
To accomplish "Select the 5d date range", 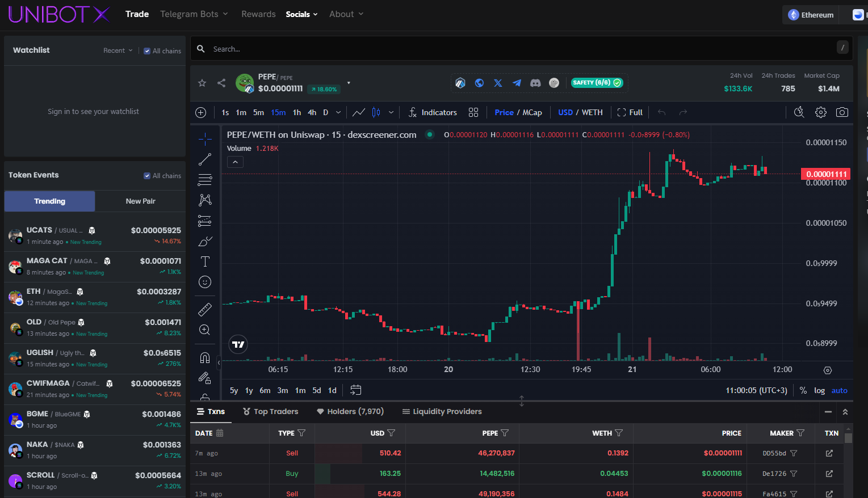I will coord(317,390).
